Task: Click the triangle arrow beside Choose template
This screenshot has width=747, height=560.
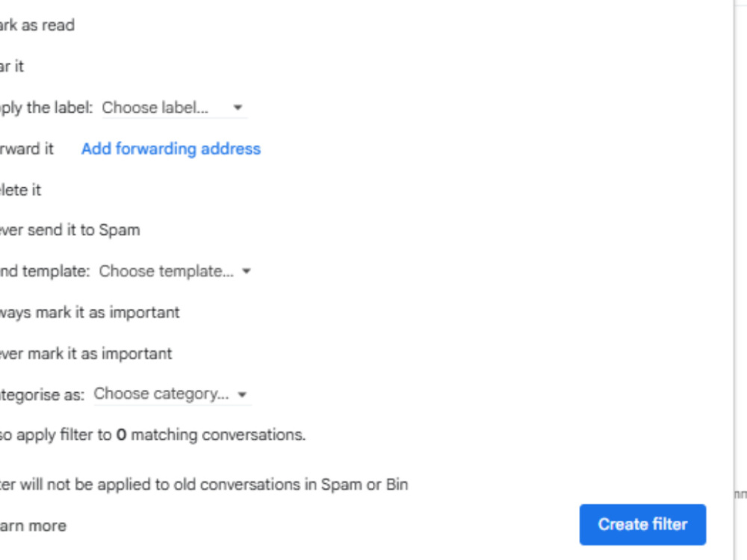Action: pos(247,272)
